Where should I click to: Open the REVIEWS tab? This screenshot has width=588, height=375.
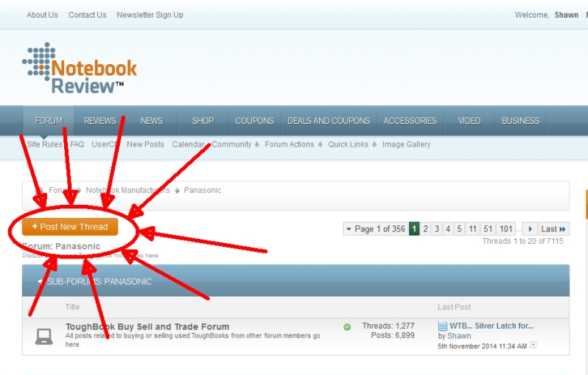[99, 121]
